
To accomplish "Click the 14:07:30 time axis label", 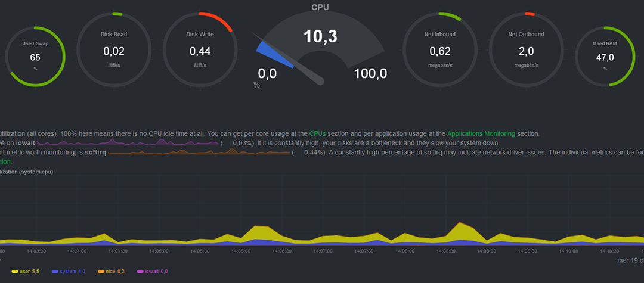I will (x=364, y=251).
